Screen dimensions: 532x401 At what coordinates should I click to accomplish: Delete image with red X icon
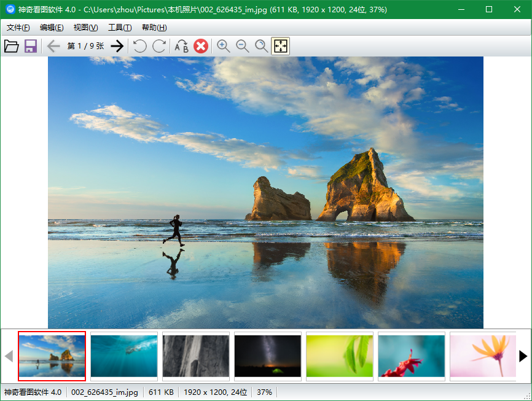201,46
